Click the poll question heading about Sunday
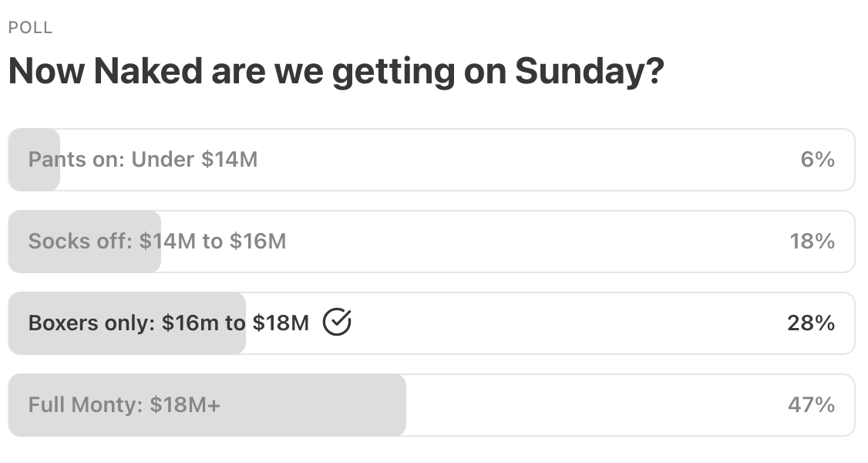The image size is (868, 463). [335, 72]
